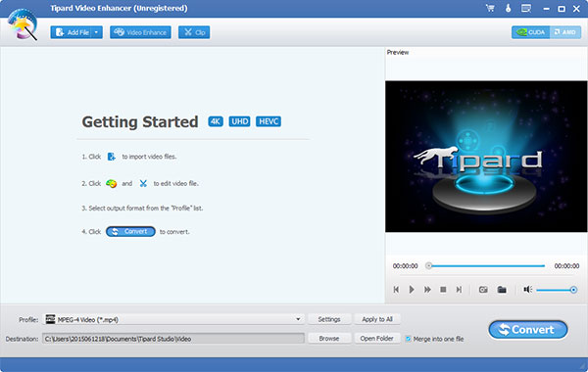Click the Settings button
The image size is (588, 372).
(329, 319)
